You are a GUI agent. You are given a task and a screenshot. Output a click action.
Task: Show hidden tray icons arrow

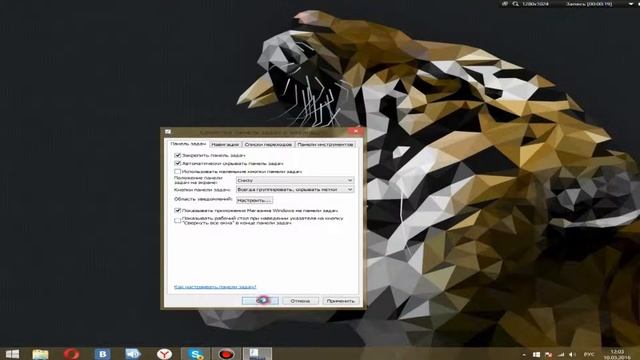(524, 355)
